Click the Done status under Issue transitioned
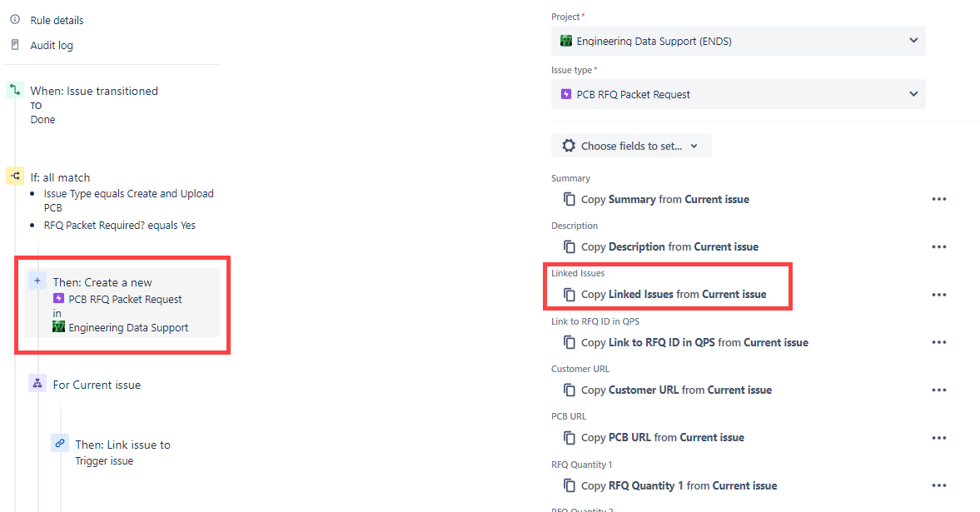980x512 pixels. pos(42,119)
